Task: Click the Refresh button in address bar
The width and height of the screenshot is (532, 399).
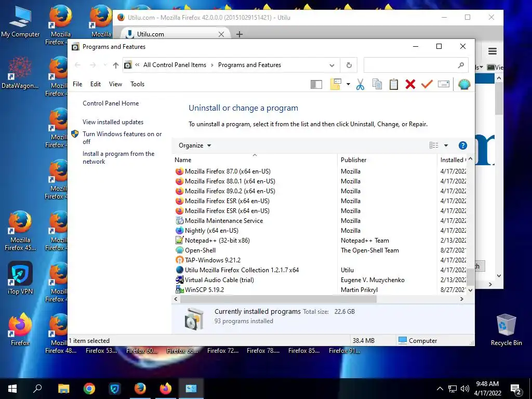Action: coord(349,65)
